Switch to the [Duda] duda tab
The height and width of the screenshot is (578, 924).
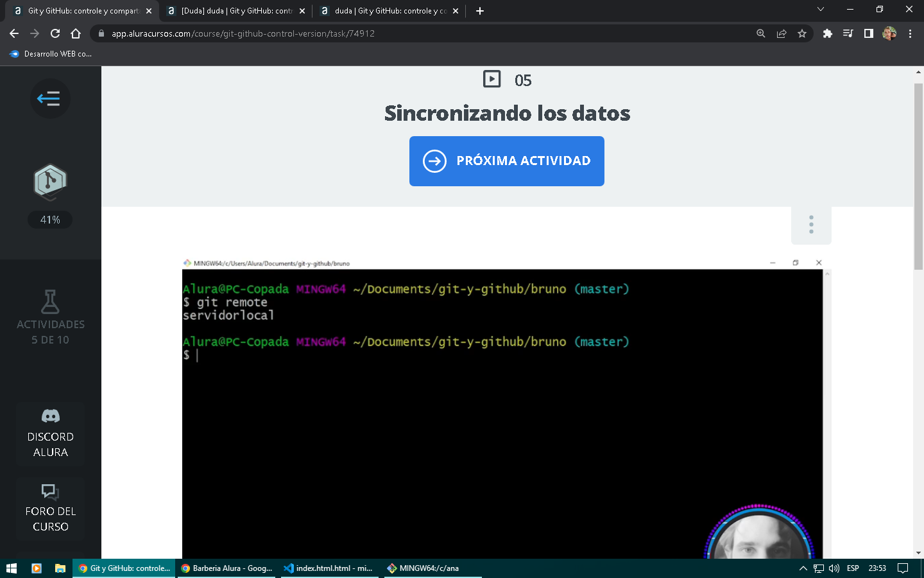click(x=235, y=11)
